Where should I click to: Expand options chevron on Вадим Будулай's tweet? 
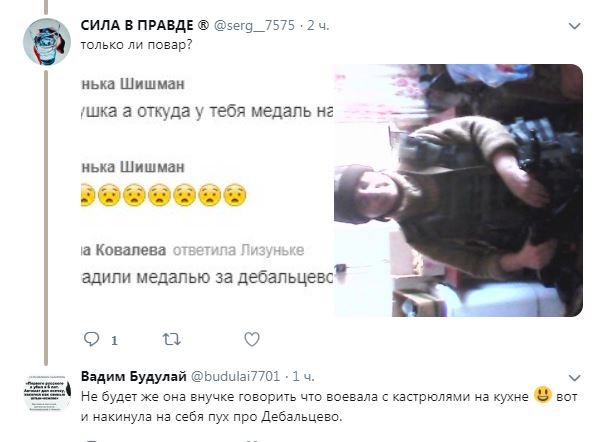click(x=575, y=378)
